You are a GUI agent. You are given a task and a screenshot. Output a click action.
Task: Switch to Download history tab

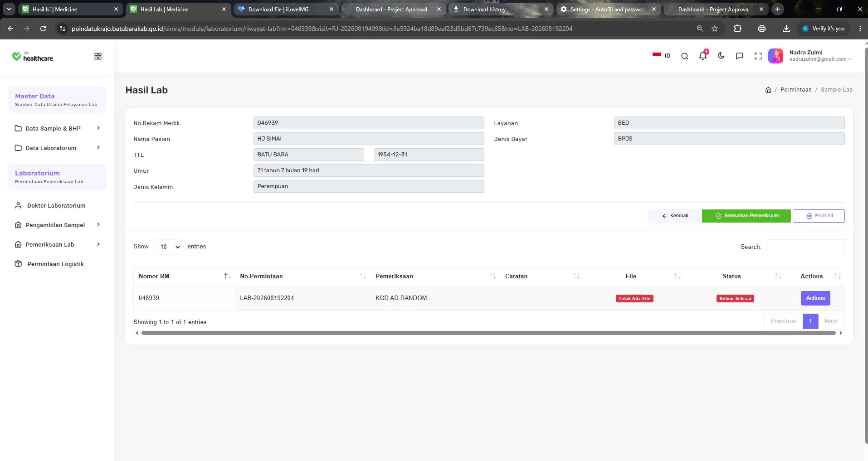(x=499, y=9)
